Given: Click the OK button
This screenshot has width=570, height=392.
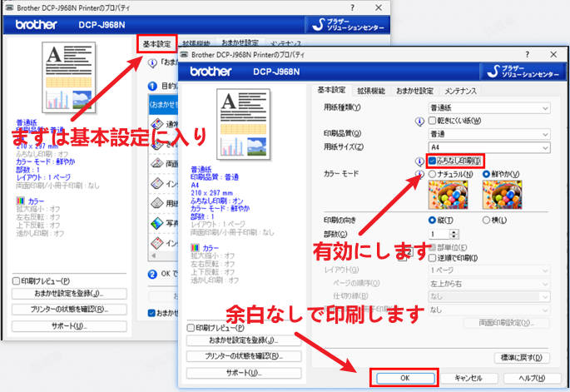Looking at the screenshot, I should click(x=405, y=378).
